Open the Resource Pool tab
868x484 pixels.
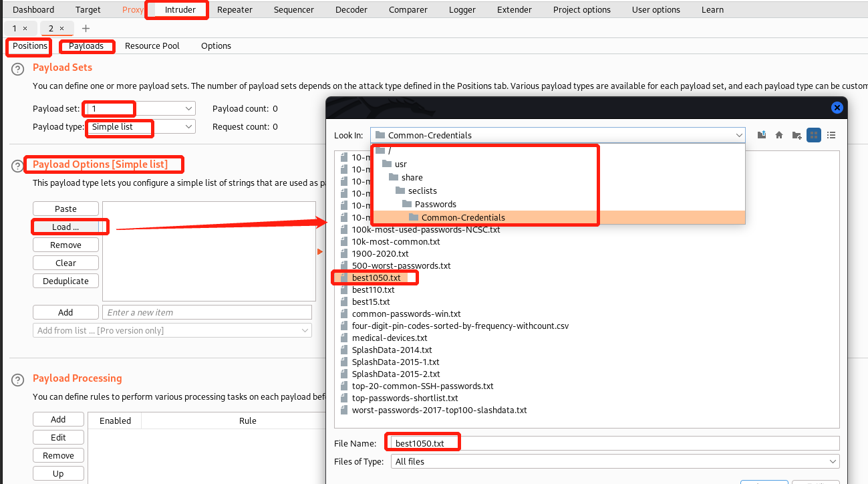[x=152, y=46]
